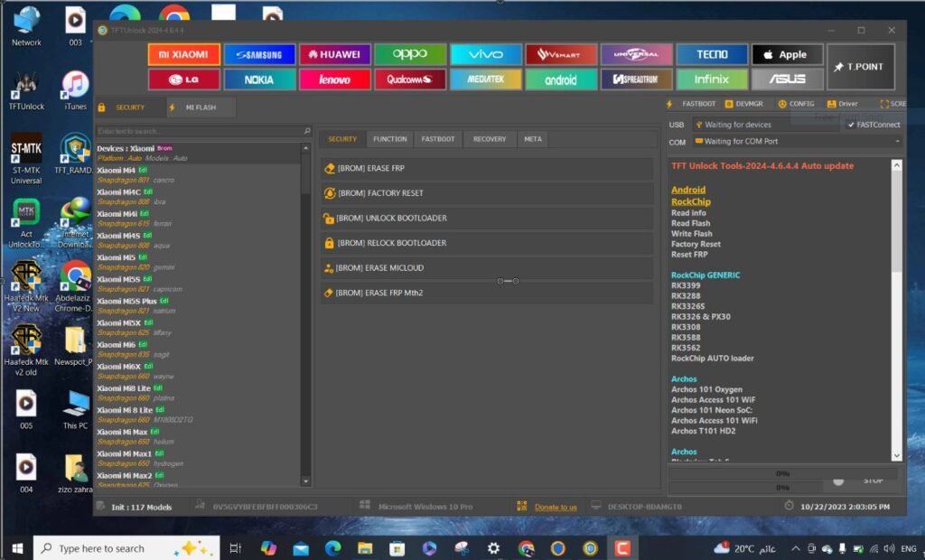
Task: Open the Vivo brand section
Action: click(x=485, y=54)
